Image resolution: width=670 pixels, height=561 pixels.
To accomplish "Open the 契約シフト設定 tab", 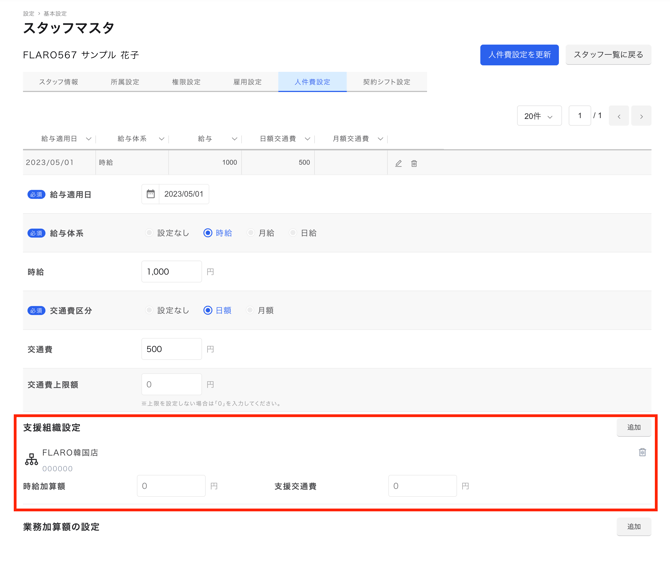I will click(386, 82).
